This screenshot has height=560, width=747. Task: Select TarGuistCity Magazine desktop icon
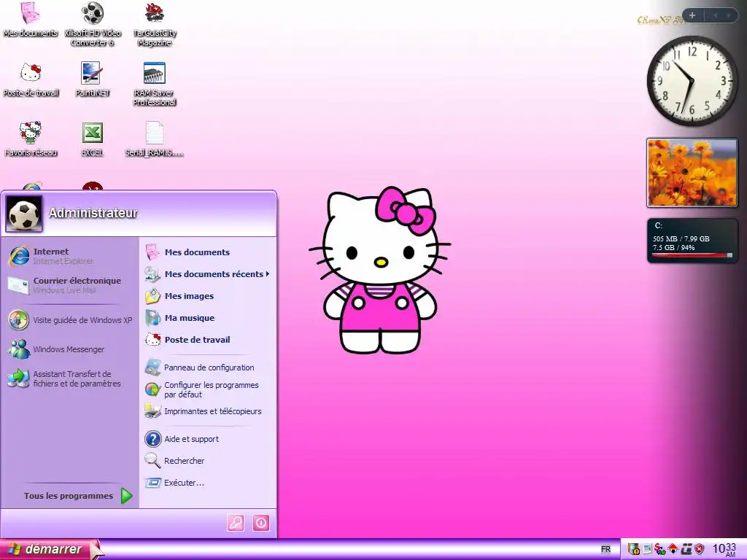[155, 24]
